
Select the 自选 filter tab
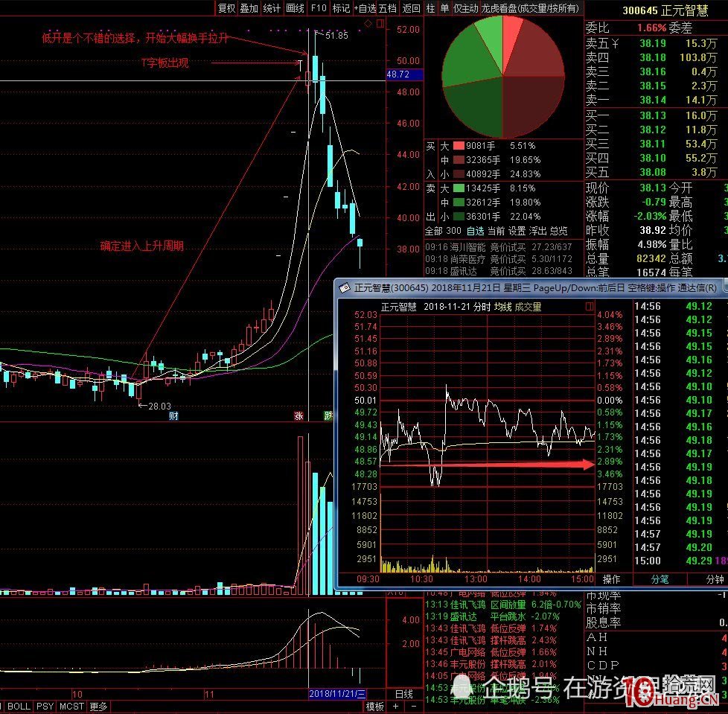pos(475,231)
